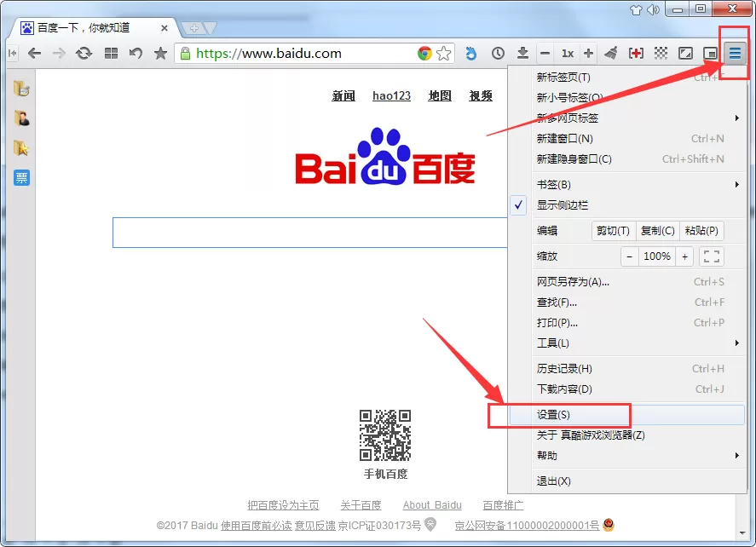Viewport: 756px width, 547px height.
Task: Click the forward navigation arrow
Action: point(59,53)
